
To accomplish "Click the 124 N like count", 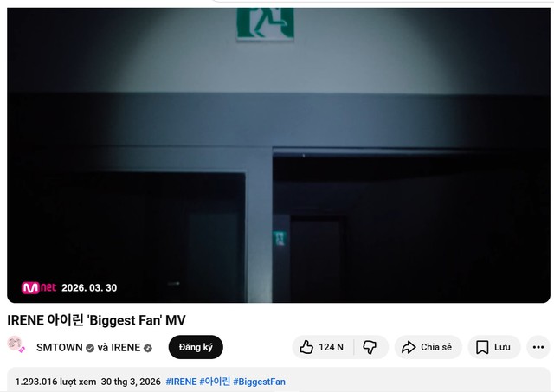I will pyautogui.click(x=331, y=347).
